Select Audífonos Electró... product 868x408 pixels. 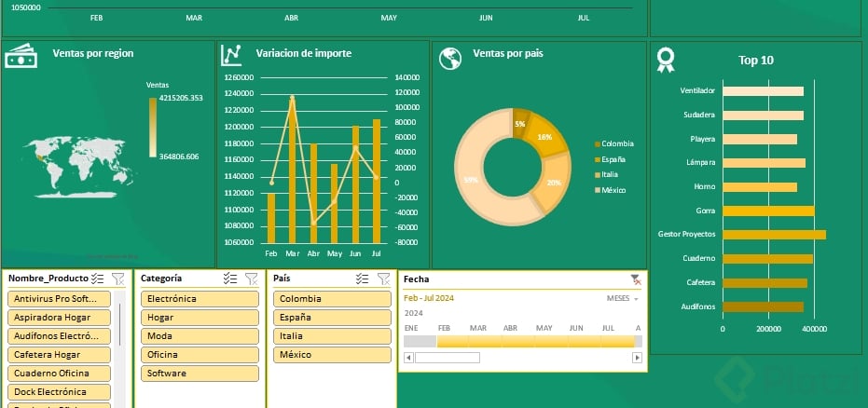click(x=60, y=336)
